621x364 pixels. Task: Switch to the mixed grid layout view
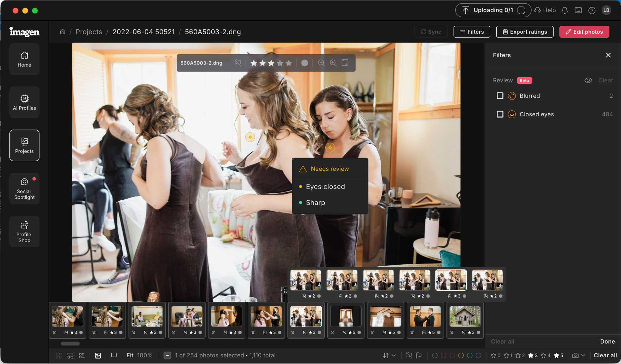[82, 356]
